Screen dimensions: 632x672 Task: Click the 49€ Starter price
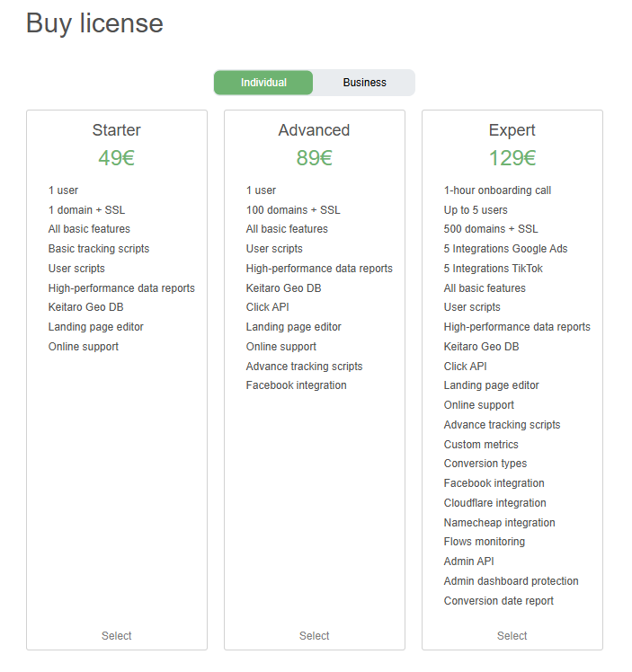pos(117,158)
